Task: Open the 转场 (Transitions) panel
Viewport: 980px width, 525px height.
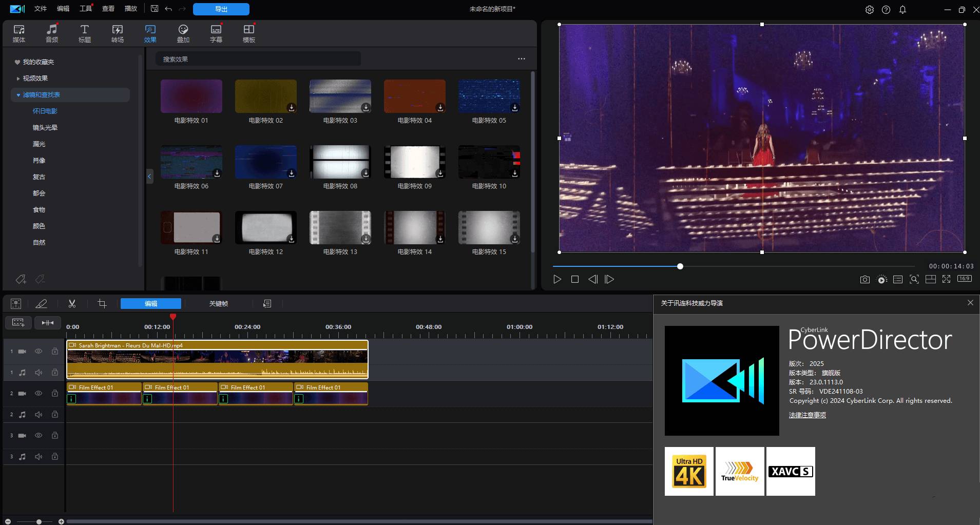Action: [117, 33]
